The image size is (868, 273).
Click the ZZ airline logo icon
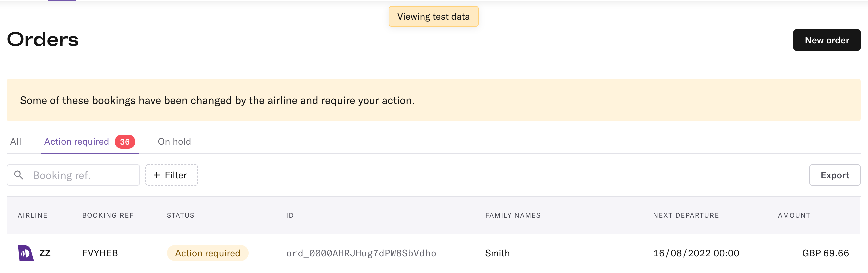click(x=26, y=253)
